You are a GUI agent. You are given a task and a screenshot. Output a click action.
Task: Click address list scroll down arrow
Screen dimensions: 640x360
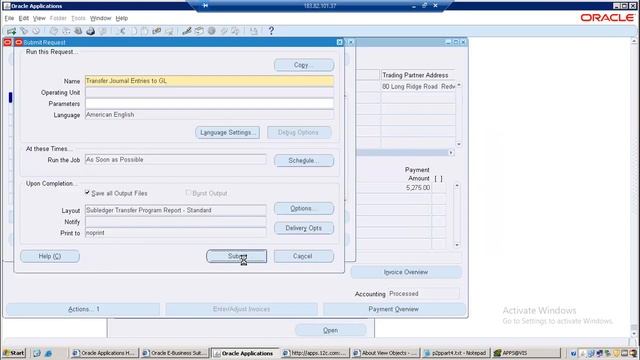(459, 144)
